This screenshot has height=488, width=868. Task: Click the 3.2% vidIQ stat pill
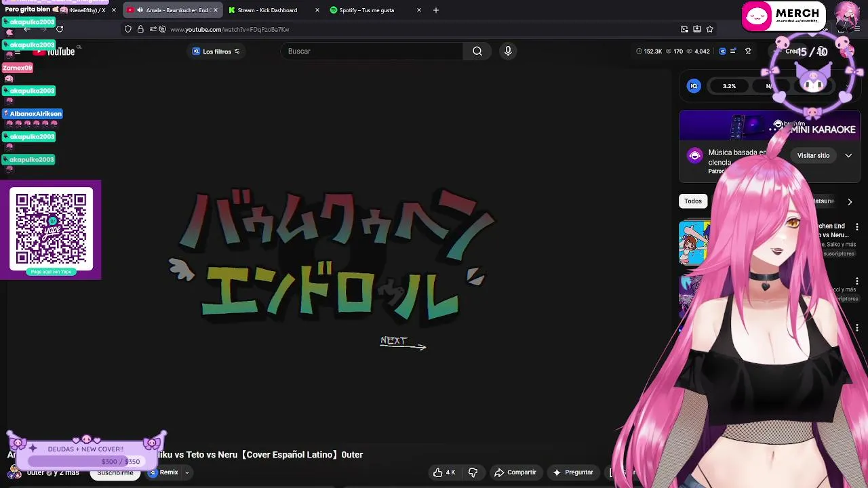[x=729, y=86]
